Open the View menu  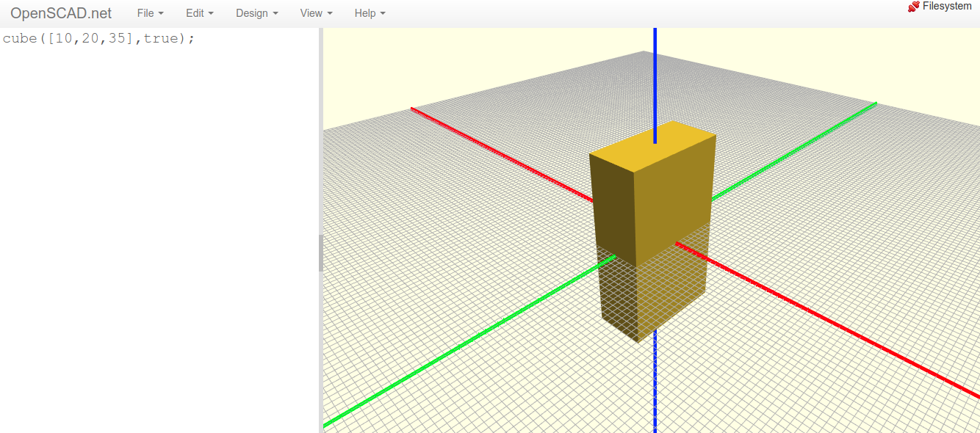(316, 13)
